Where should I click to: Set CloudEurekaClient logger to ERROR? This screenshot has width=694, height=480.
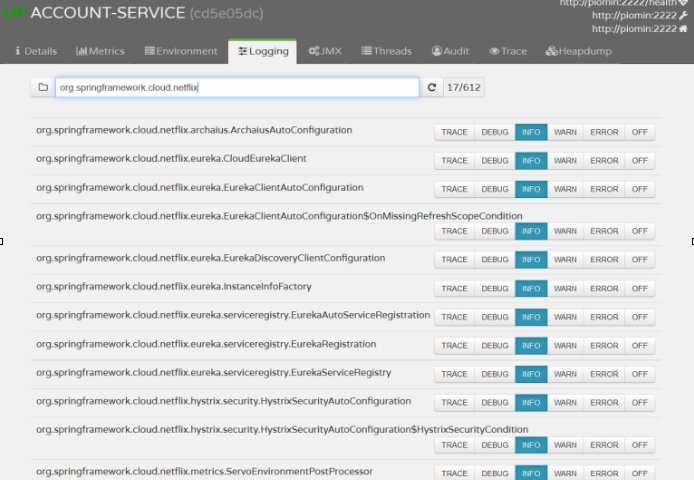tap(604, 161)
